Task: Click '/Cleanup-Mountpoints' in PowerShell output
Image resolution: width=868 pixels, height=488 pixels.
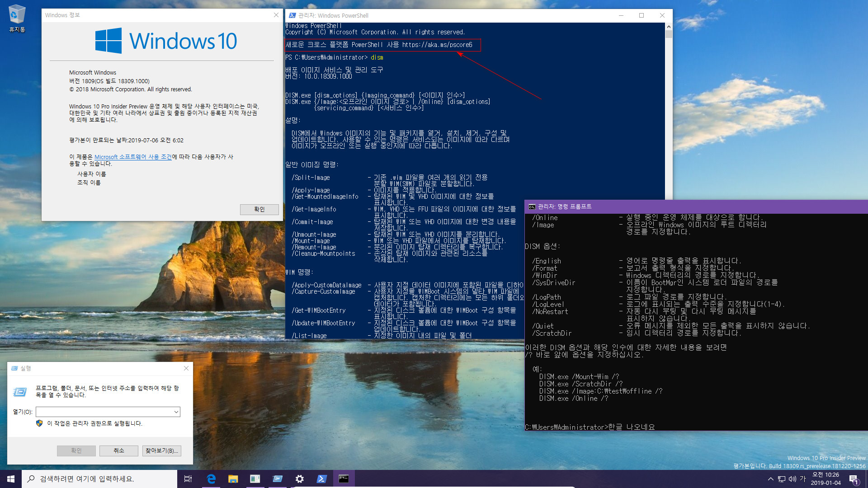Action: click(323, 253)
